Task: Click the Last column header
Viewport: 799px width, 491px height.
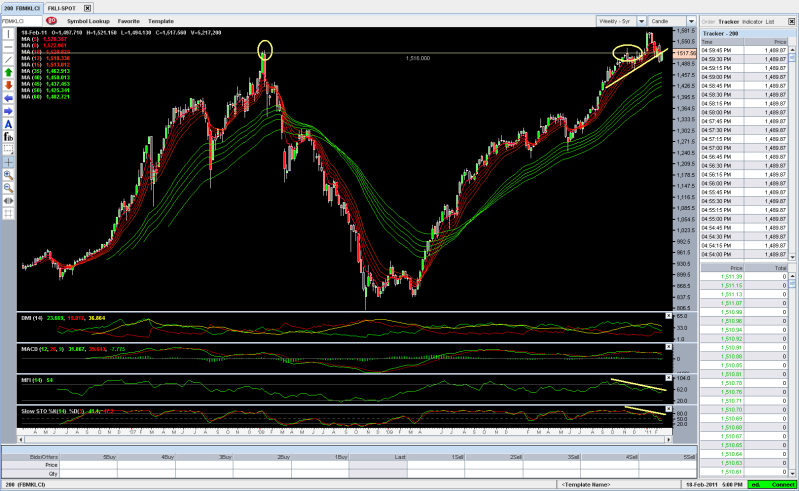Action: pos(378,457)
